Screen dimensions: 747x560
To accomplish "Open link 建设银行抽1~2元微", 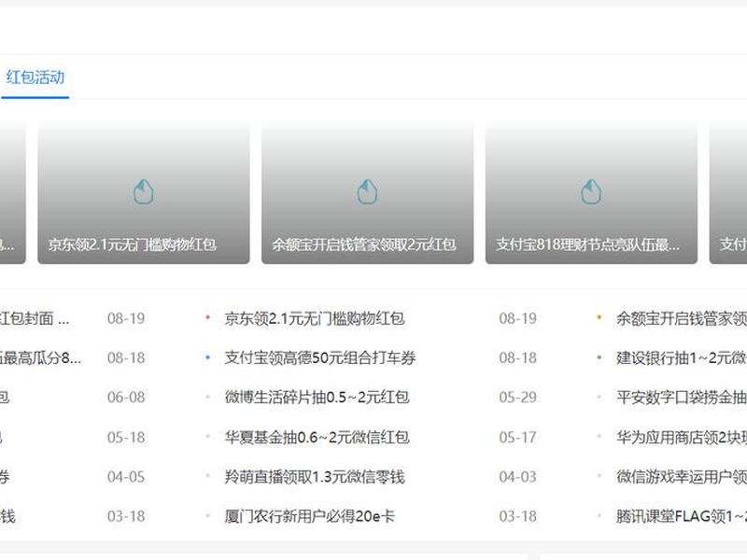I will coord(682,357).
